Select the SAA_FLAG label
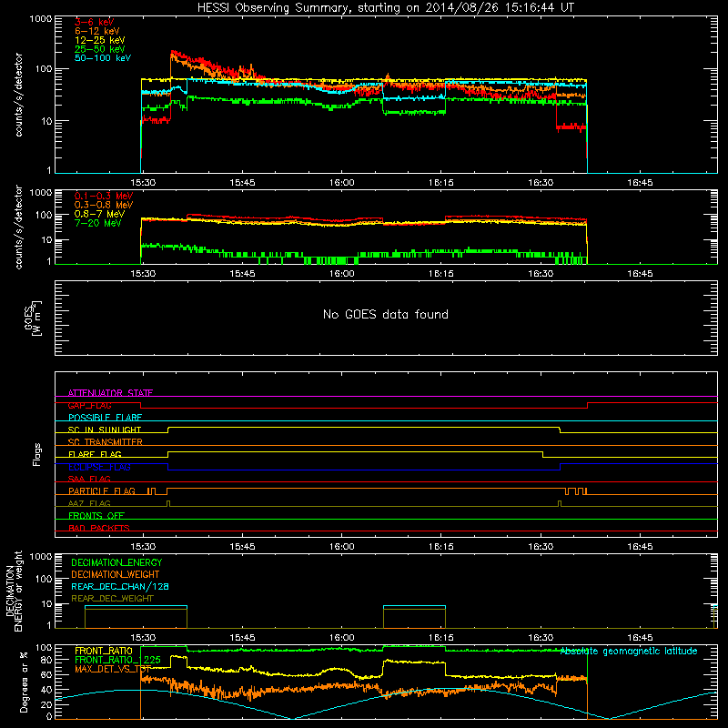This screenshot has width=728, height=728. (89, 479)
